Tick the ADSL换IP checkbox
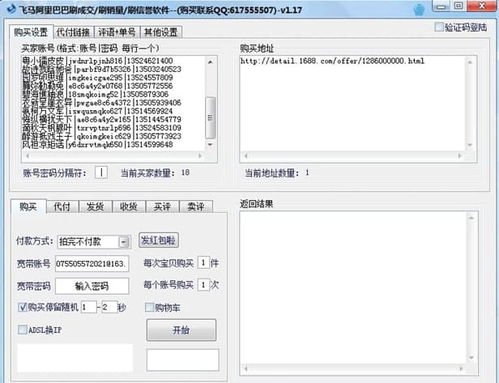This screenshot has height=383, width=499. 22,330
